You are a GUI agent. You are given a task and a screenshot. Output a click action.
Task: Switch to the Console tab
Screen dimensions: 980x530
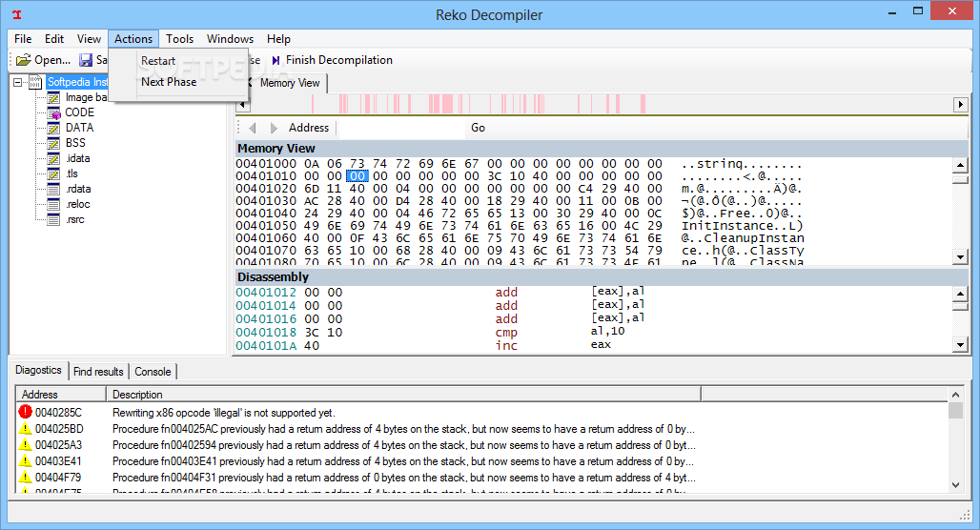pos(153,371)
